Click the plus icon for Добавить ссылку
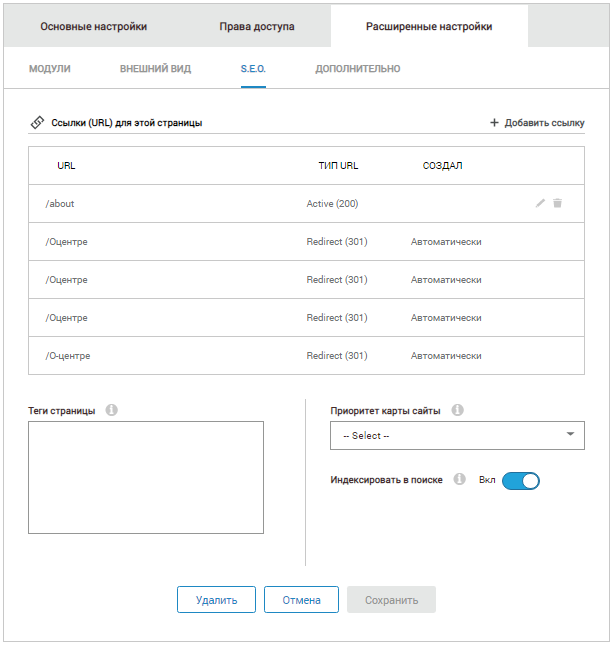 (494, 123)
